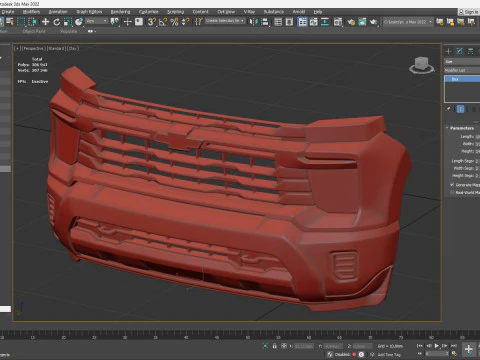The image size is (480, 360).
Task: Toggle the Scene Explorer icon
Action: pos(278,22)
